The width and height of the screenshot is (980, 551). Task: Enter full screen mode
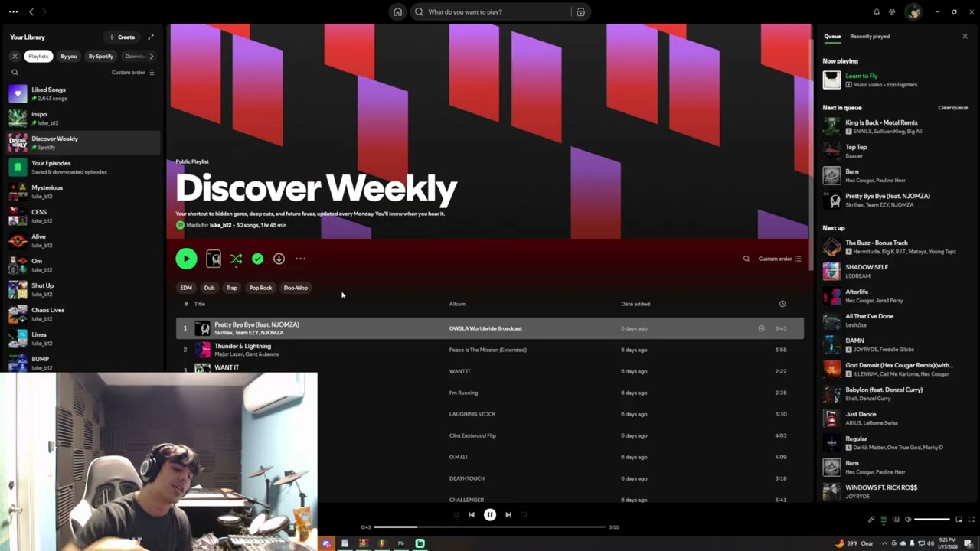970,520
